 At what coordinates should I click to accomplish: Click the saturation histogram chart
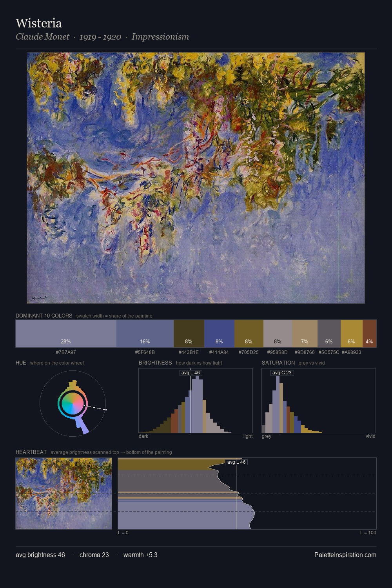(319, 401)
